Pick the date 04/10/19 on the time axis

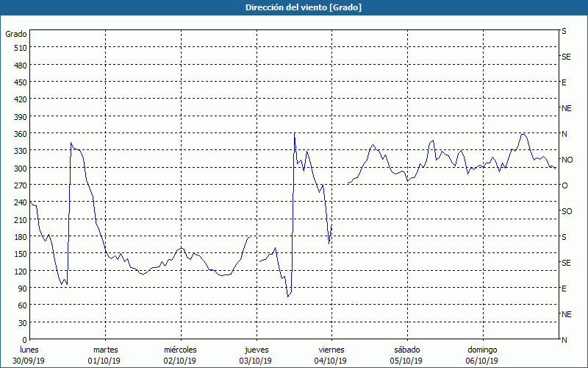(x=331, y=361)
